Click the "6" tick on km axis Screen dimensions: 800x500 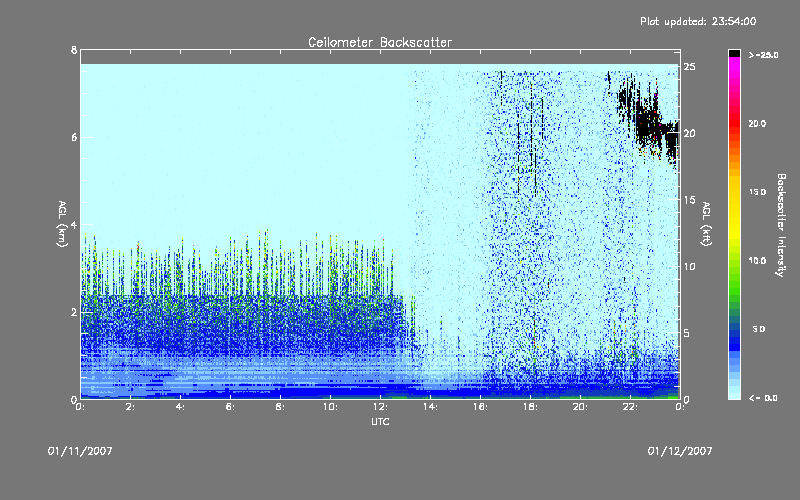coord(74,137)
